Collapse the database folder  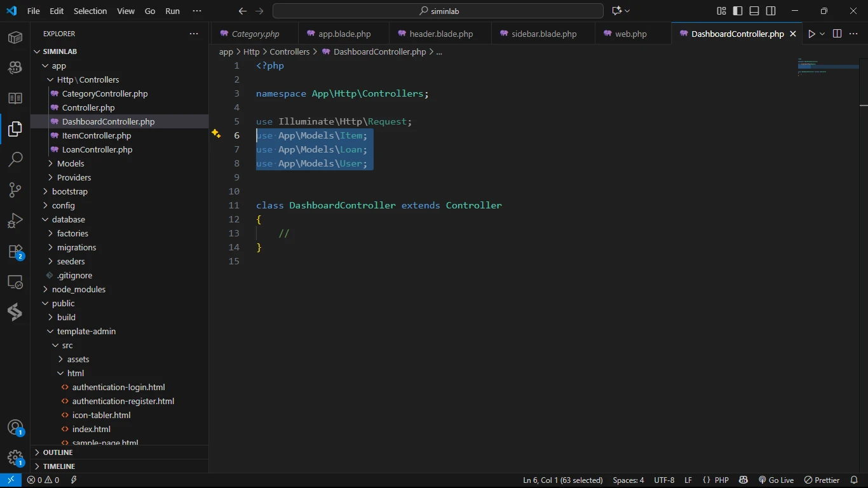68,219
